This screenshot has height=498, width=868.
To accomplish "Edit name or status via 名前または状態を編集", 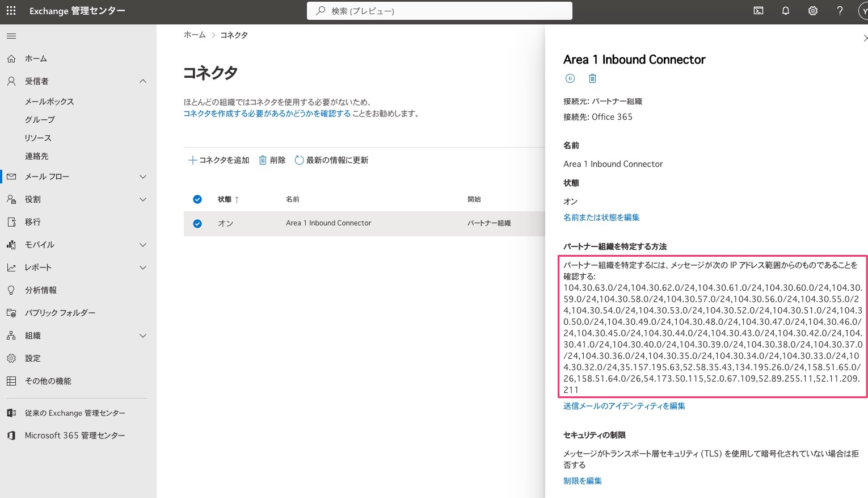I will pos(601,217).
